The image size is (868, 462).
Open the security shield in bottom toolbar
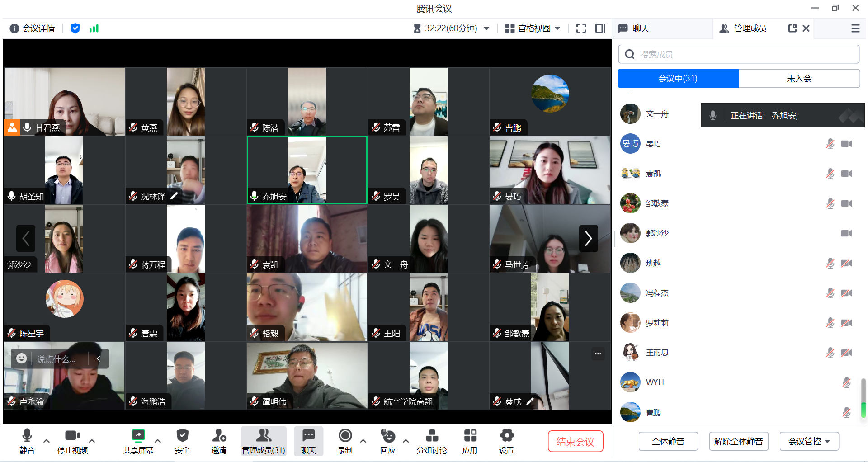pyautogui.click(x=182, y=436)
